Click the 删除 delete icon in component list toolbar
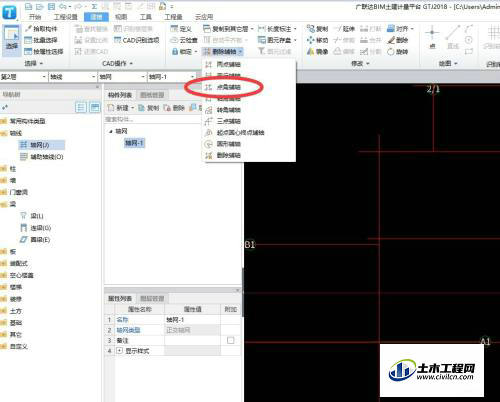 pos(174,108)
